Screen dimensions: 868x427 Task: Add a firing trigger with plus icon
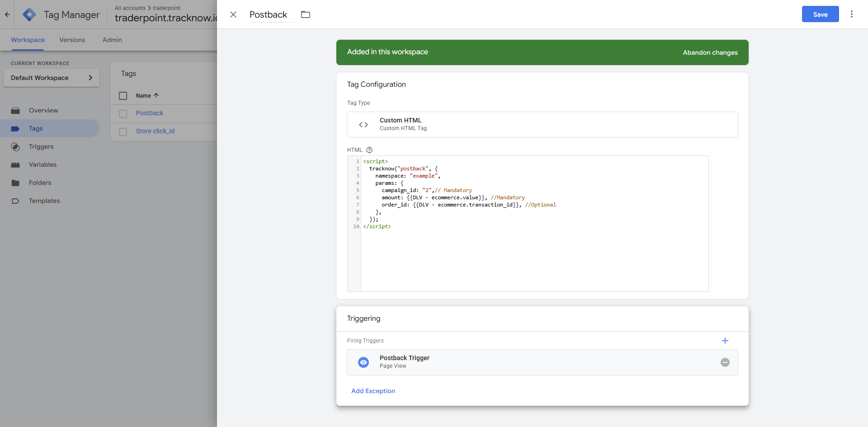pyautogui.click(x=725, y=341)
